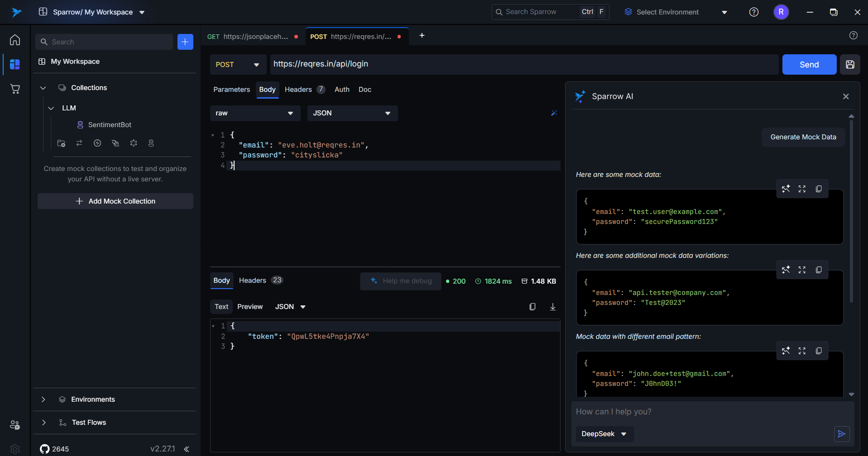The width and height of the screenshot is (868, 456).
Task: Open help icon beside request tabs
Action: tap(854, 35)
